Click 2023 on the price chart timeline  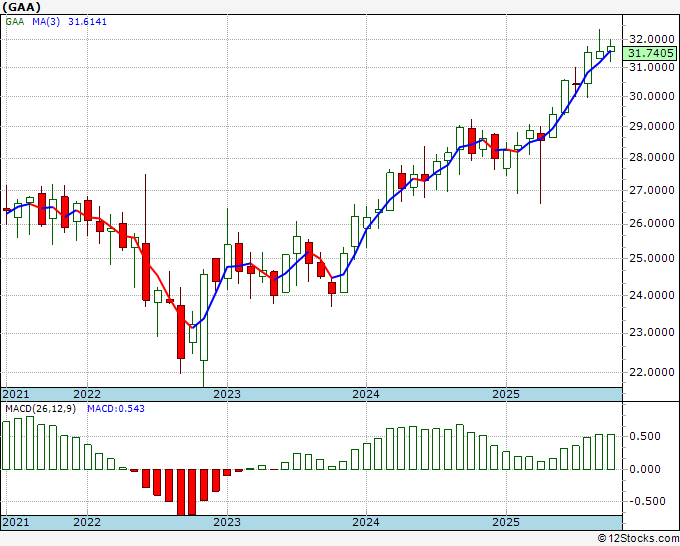[227, 394]
